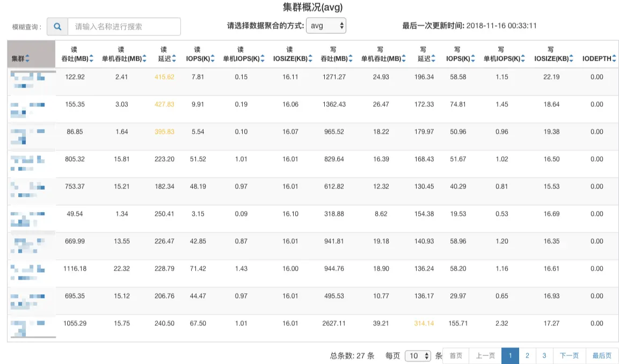
Task: Open the avg aggregation method dropdown
Action: [x=326, y=26]
